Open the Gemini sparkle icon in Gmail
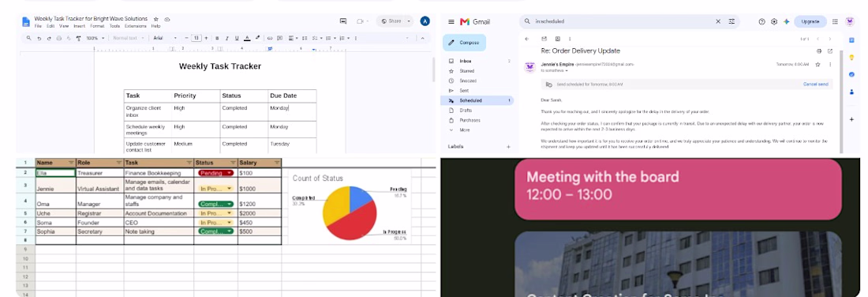This screenshot has height=297, width=868. click(x=786, y=21)
